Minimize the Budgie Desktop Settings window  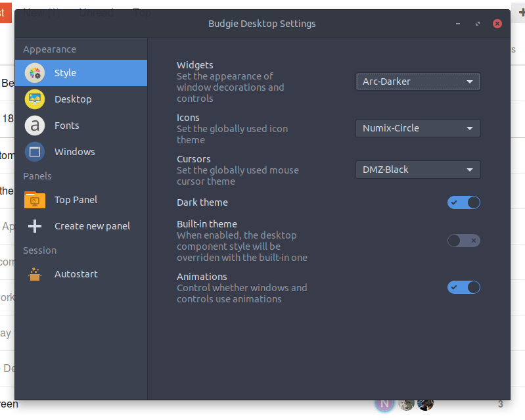tap(458, 24)
